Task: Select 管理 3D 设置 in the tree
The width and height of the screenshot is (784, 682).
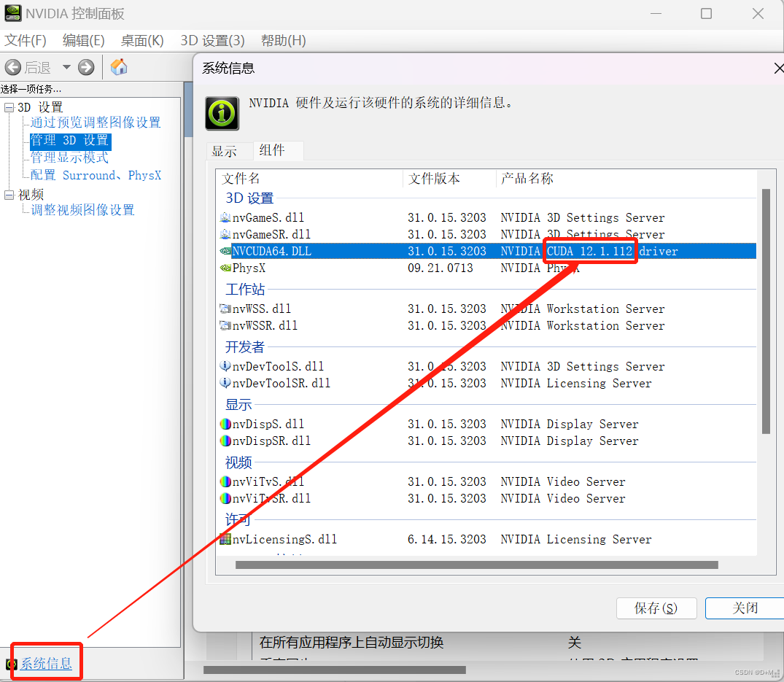Action: (x=70, y=141)
